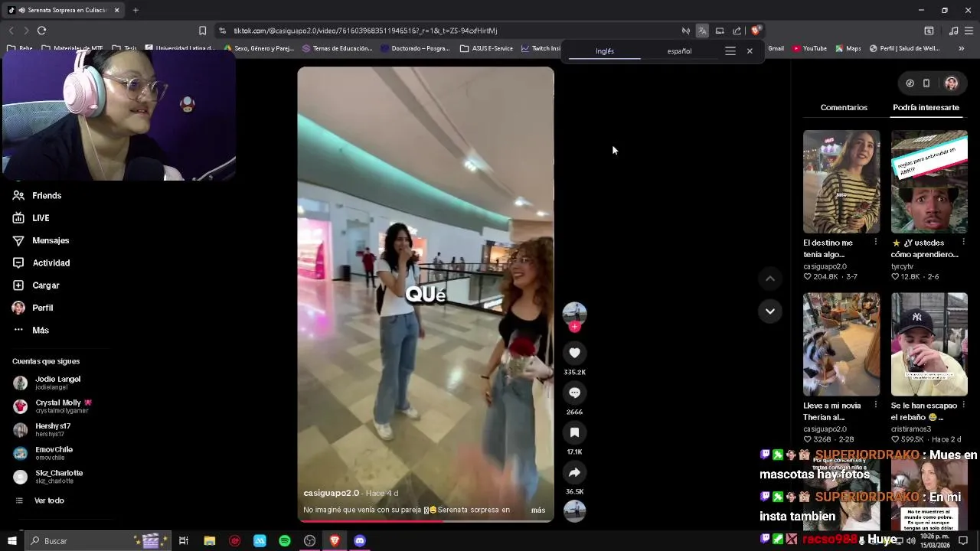
Task: Open options for 'El destino me tenía' video
Action: point(876,242)
